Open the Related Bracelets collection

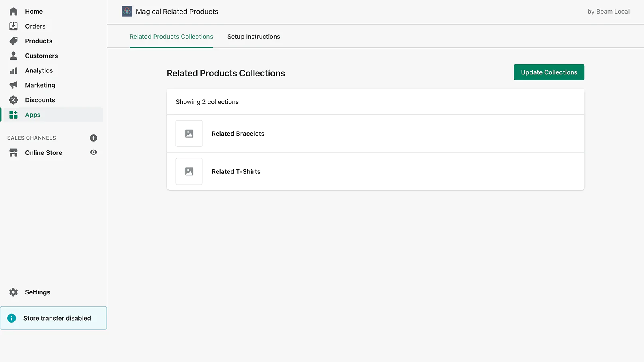(x=376, y=134)
